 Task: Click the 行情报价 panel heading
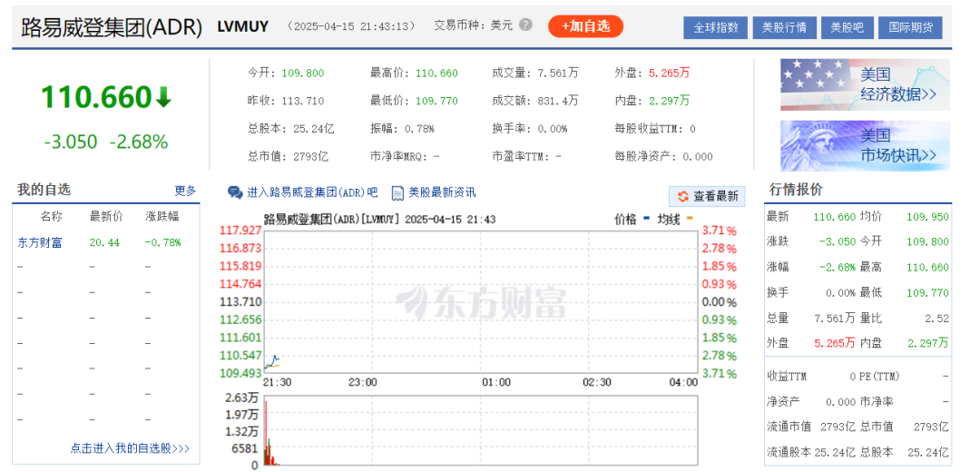point(796,190)
